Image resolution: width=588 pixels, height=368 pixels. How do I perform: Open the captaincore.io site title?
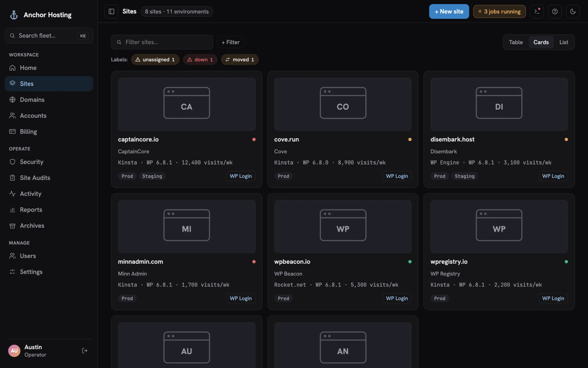[x=138, y=139]
